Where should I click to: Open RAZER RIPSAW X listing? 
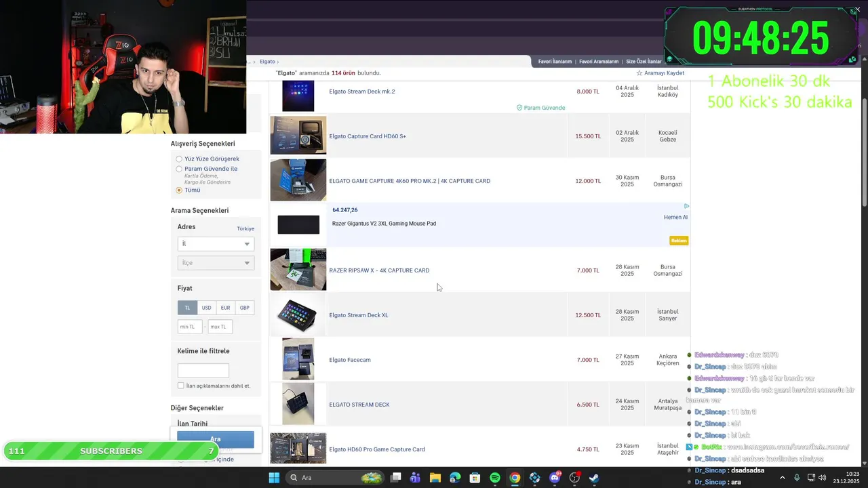(x=379, y=270)
